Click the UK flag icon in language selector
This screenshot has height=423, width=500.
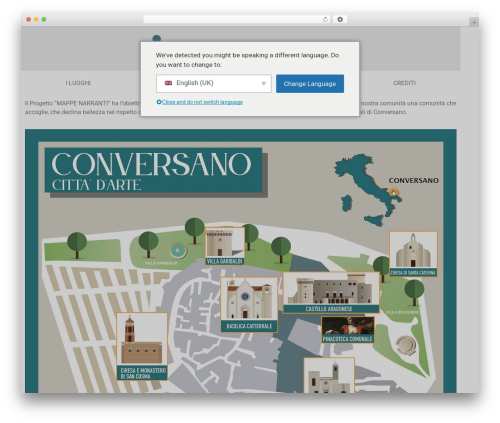pyautogui.click(x=168, y=83)
